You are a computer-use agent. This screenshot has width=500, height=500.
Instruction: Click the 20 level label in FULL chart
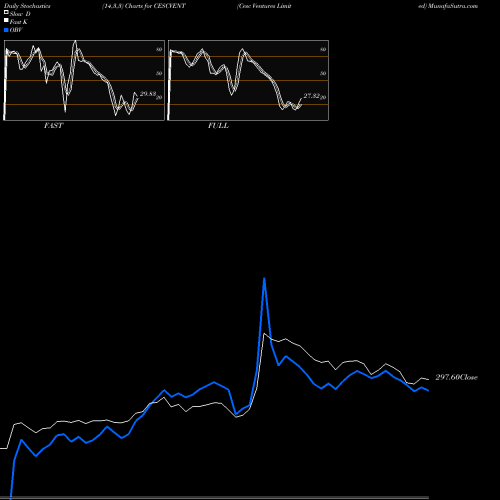click(x=323, y=98)
